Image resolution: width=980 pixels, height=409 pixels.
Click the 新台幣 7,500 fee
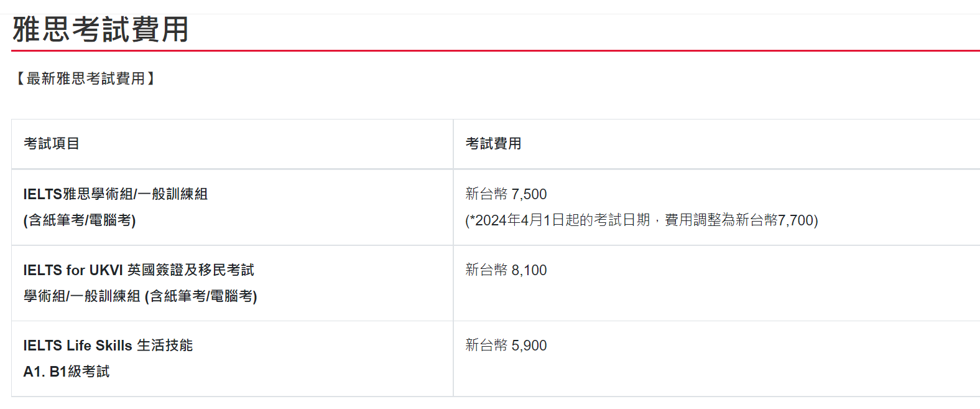(x=506, y=194)
